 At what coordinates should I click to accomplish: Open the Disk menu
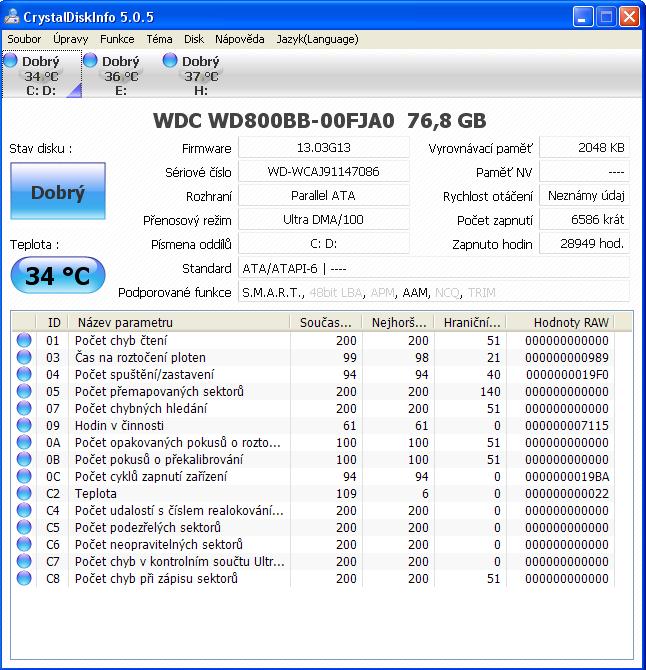[x=194, y=39]
